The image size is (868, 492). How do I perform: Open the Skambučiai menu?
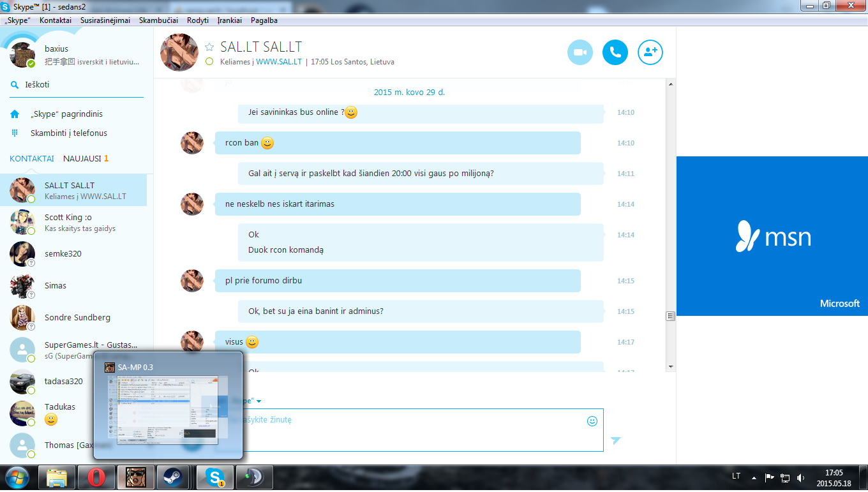click(158, 20)
